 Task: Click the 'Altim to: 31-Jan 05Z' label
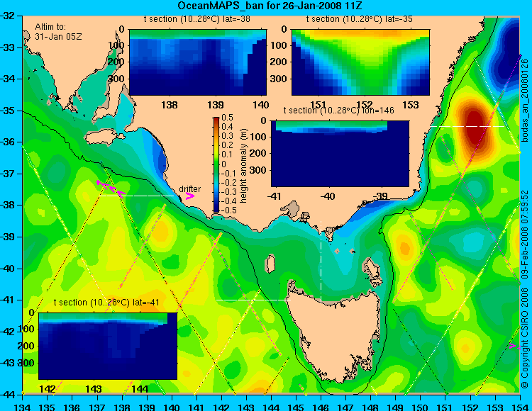[x=58, y=31]
